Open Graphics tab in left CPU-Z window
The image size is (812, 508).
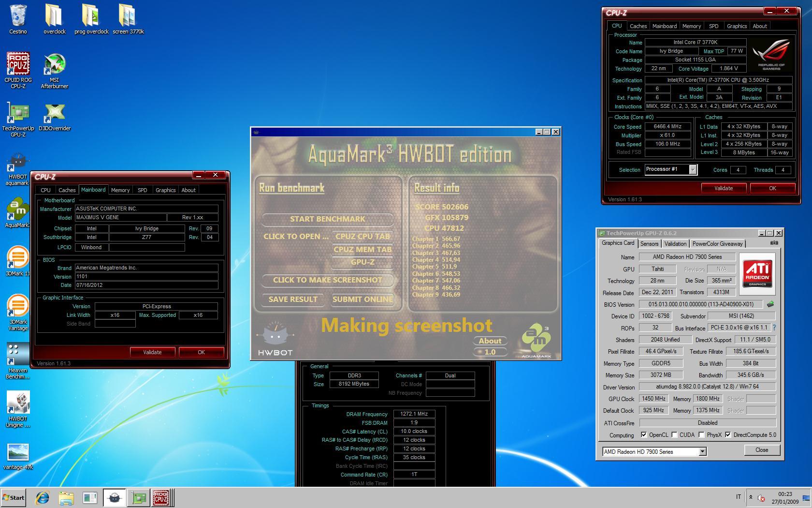point(165,190)
